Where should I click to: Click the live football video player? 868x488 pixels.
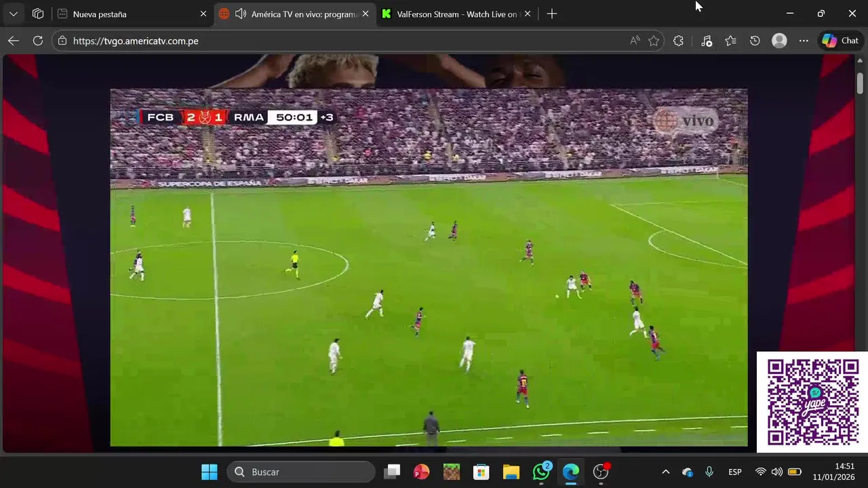(429, 267)
